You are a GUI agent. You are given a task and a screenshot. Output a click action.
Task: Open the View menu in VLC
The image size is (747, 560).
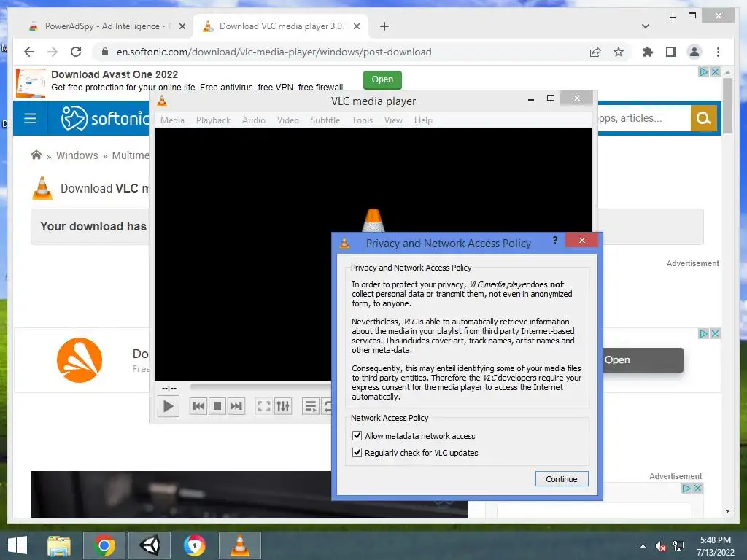(393, 120)
